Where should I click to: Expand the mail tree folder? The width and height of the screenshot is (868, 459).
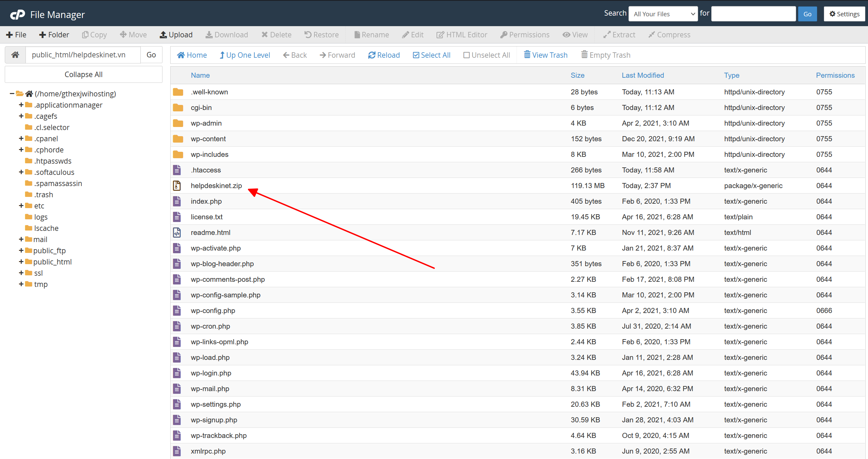click(21, 239)
